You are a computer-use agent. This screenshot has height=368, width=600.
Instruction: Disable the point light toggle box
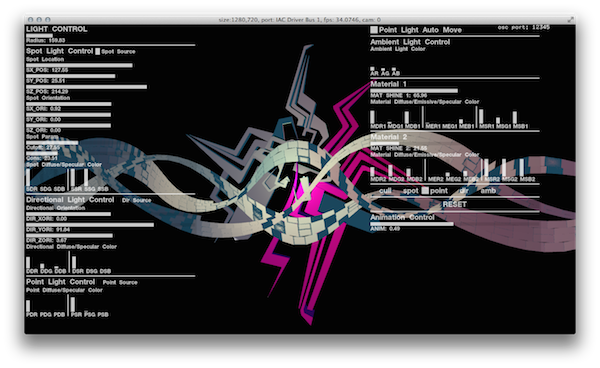coord(425,191)
